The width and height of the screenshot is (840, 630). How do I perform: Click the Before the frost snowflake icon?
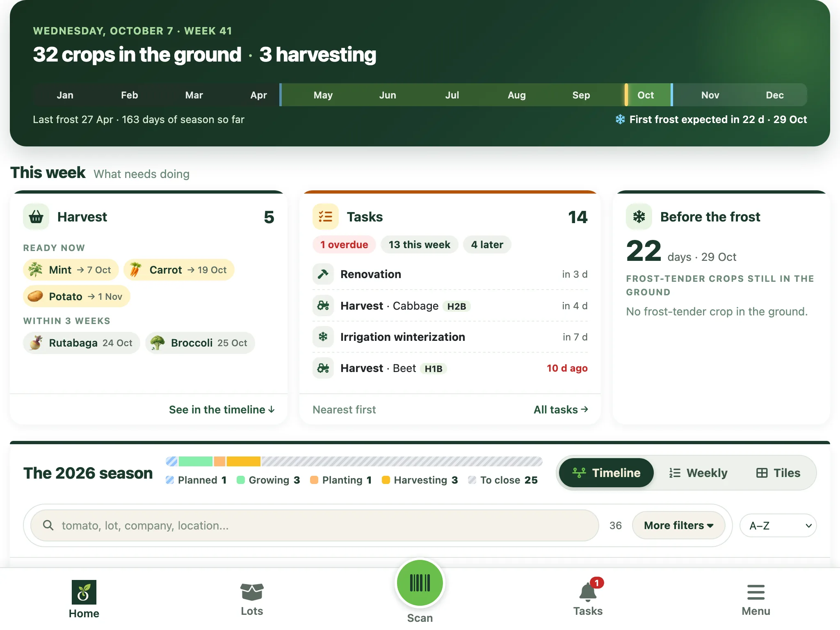click(x=639, y=217)
